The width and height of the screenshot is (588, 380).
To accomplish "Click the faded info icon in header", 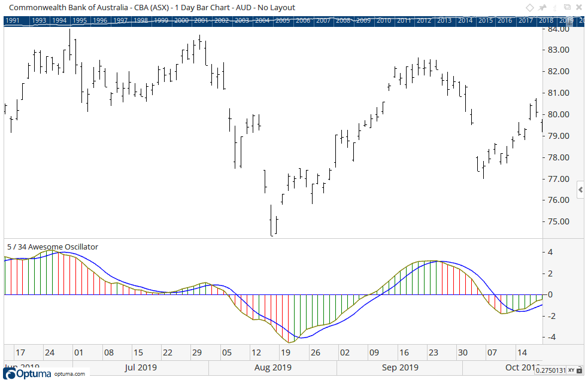I will pos(556,8).
